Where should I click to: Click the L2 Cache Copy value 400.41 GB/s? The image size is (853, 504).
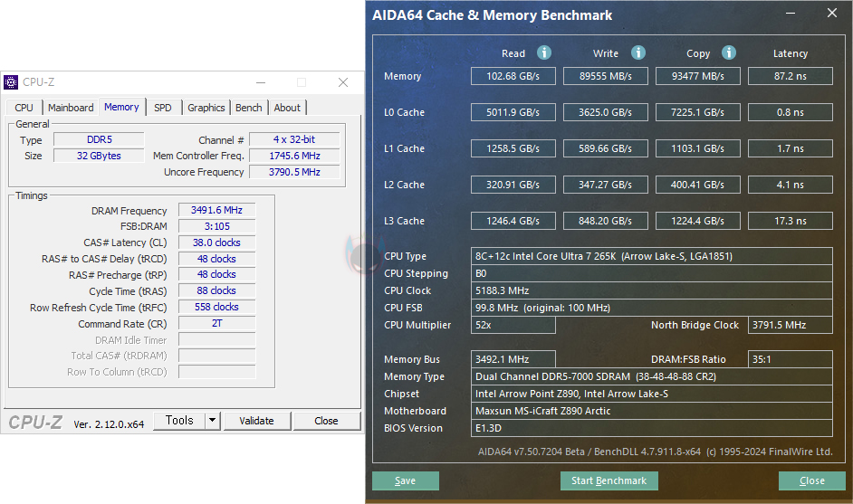[698, 185]
